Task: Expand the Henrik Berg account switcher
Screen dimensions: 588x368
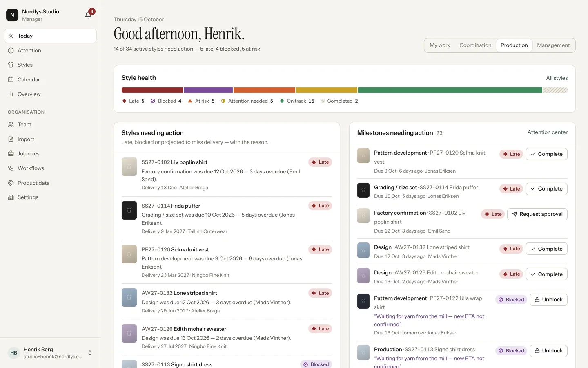Action: click(90, 353)
